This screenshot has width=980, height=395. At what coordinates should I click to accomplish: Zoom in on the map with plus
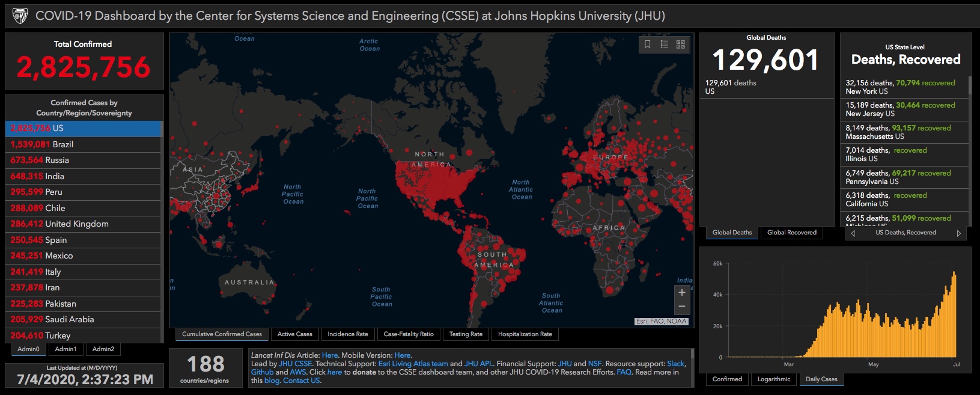(x=682, y=293)
